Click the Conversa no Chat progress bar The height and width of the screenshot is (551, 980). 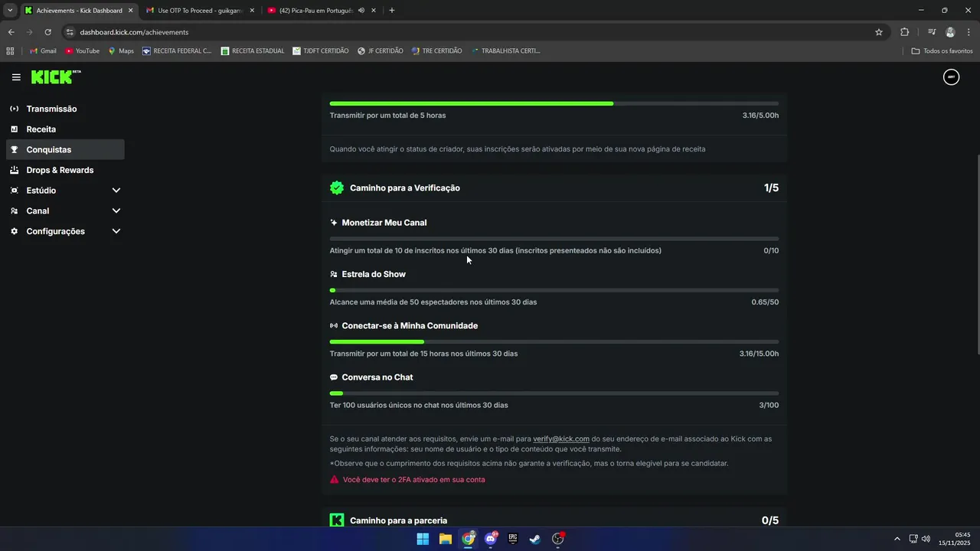(554, 393)
